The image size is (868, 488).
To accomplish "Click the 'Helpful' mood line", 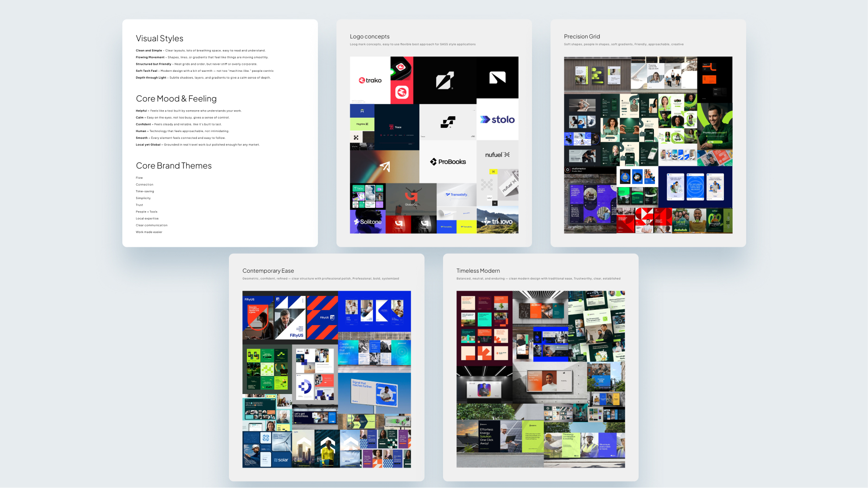I will [189, 111].
